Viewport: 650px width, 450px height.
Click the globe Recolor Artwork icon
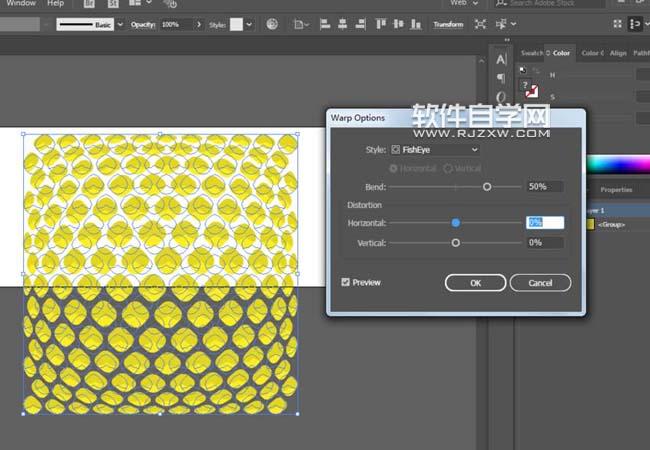coord(272,24)
